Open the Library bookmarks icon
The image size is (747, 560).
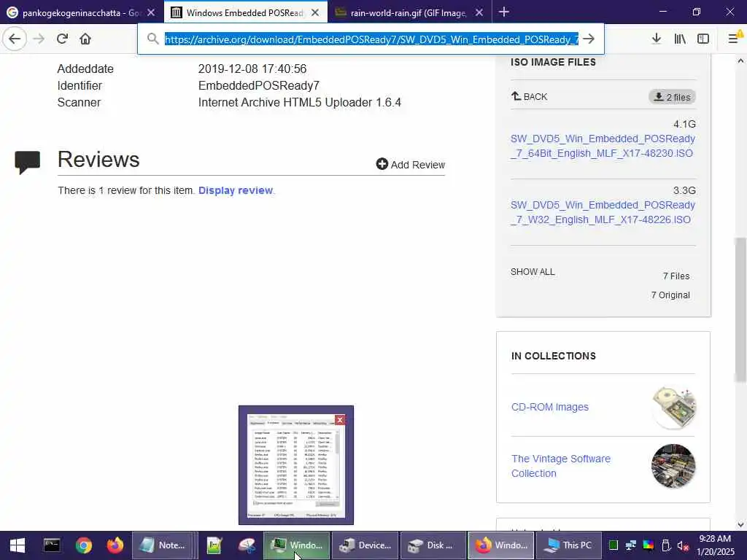coord(680,39)
